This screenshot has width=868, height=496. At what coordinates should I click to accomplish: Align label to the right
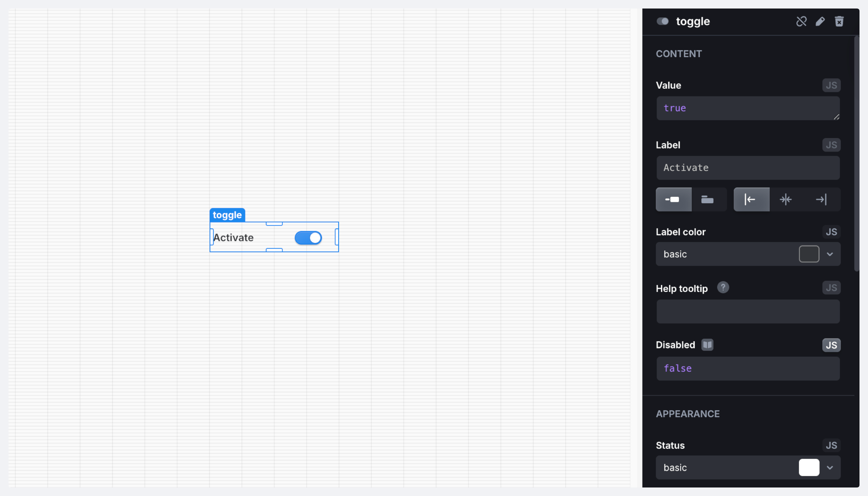coord(821,199)
